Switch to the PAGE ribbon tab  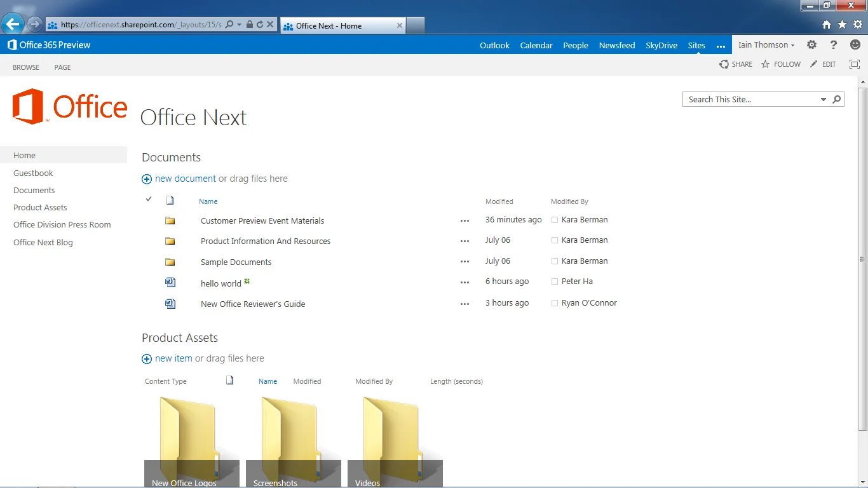62,67
